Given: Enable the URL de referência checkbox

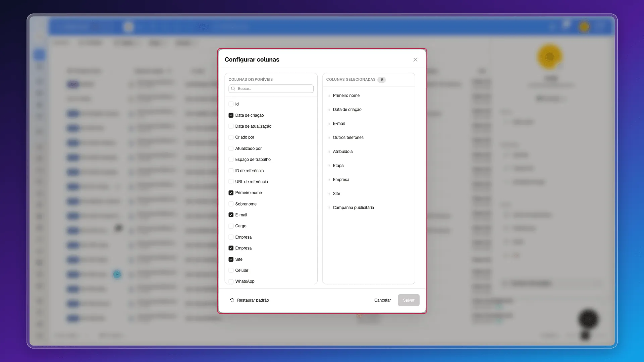Looking at the screenshot, I should 231,182.
